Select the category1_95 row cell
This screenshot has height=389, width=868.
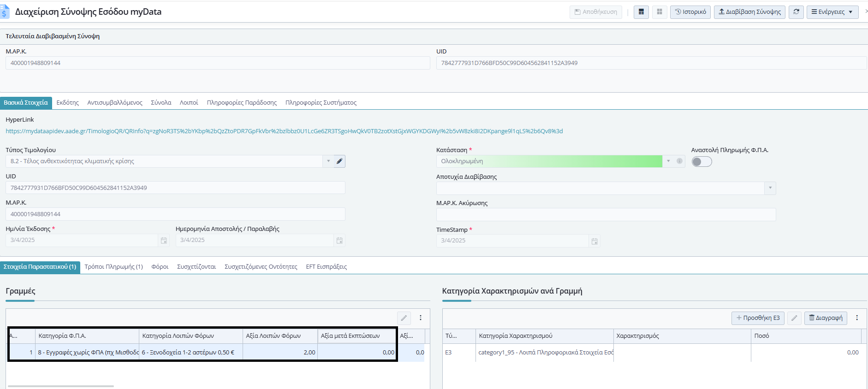click(545, 353)
